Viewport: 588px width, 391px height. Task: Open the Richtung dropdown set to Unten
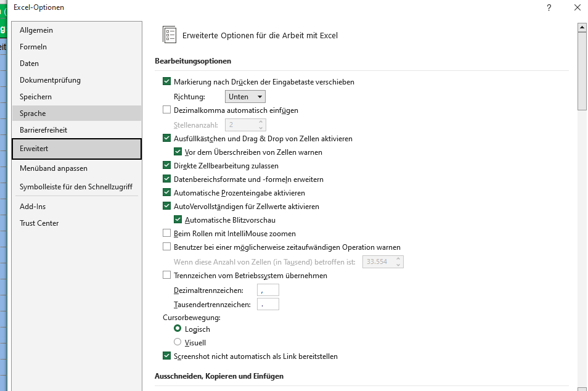point(245,96)
